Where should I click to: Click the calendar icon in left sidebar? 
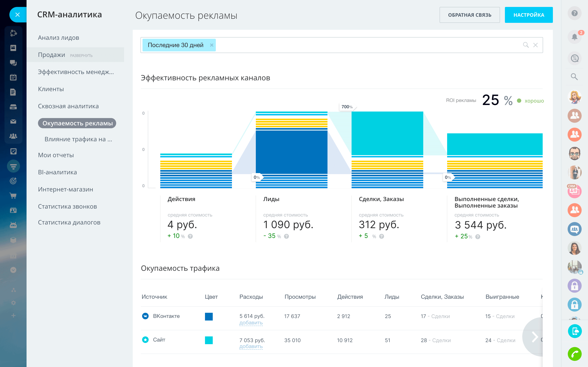13,77
